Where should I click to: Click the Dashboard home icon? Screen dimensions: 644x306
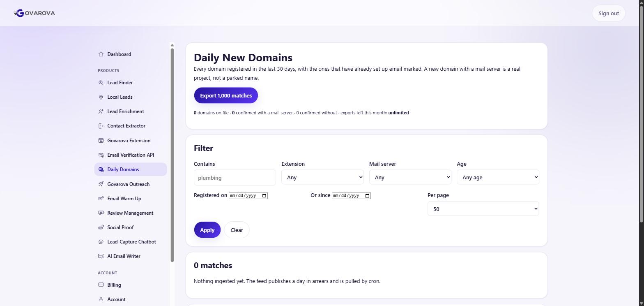(x=101, y=54)
